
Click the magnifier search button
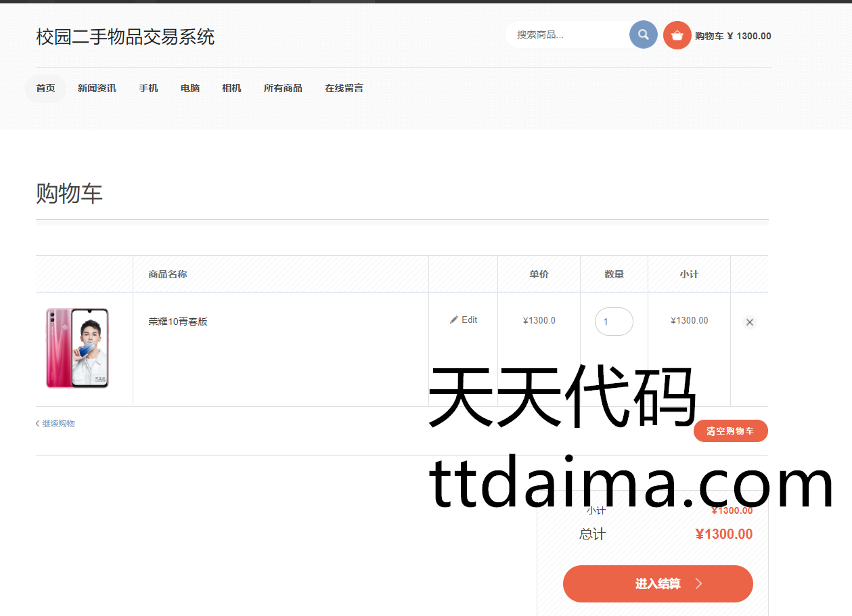[x=643, y=35]
